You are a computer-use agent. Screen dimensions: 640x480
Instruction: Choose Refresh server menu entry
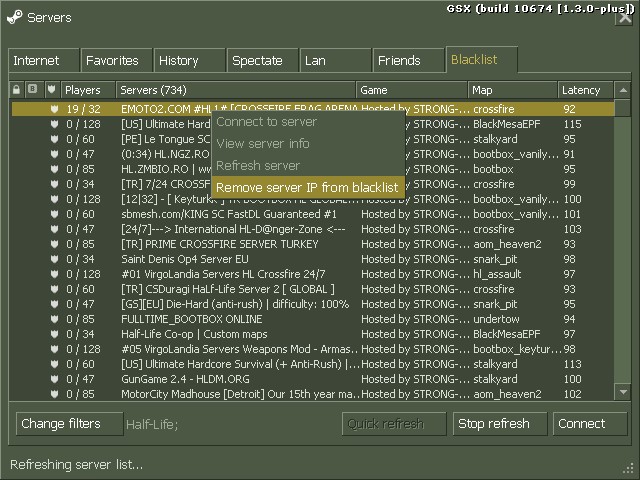[x=308, y=166]
